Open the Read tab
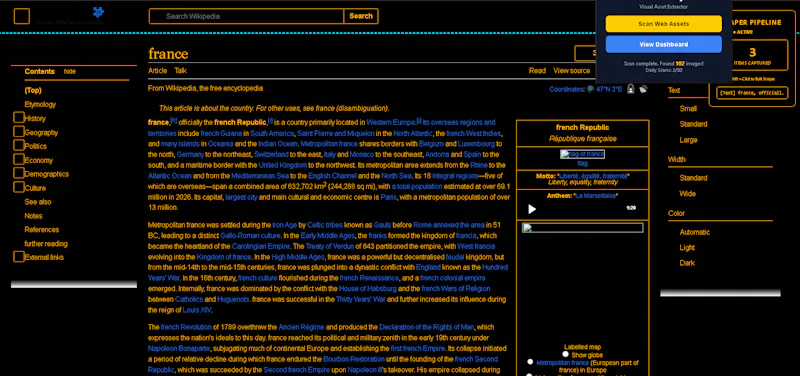Viewport: 800px width, 376px height. (537, 71)
